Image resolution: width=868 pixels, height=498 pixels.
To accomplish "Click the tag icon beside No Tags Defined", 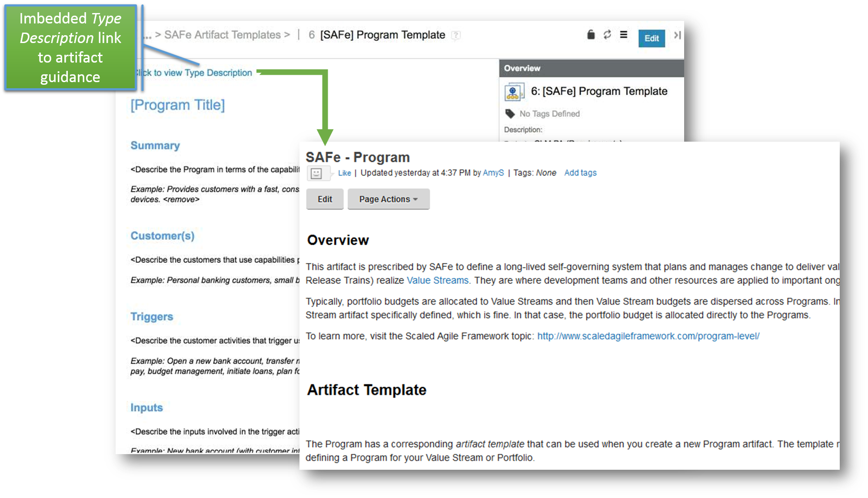I will (x=510, y=114).
